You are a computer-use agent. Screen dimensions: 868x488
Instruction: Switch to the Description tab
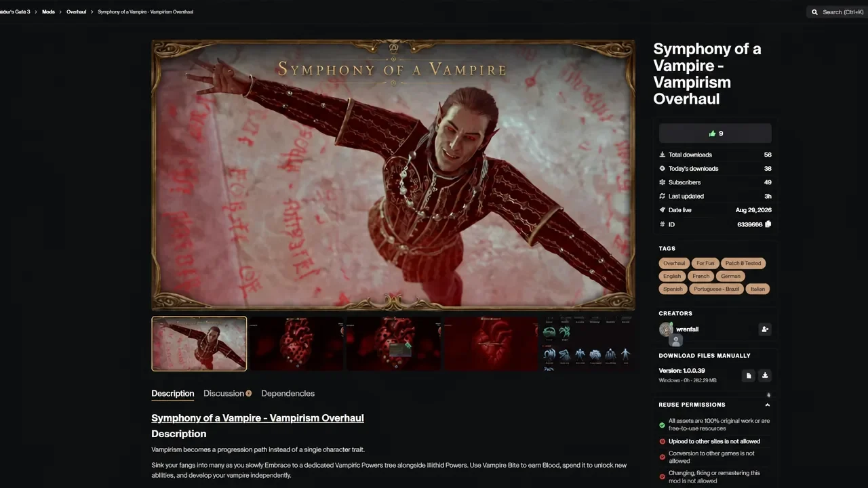[x=172, y=393]
